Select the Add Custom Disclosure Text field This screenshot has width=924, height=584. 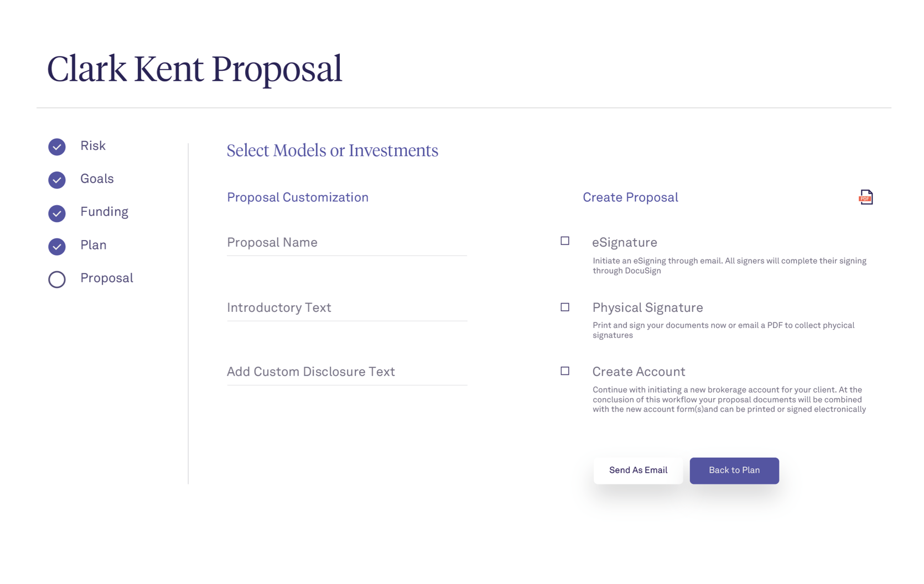pos(347,372)
